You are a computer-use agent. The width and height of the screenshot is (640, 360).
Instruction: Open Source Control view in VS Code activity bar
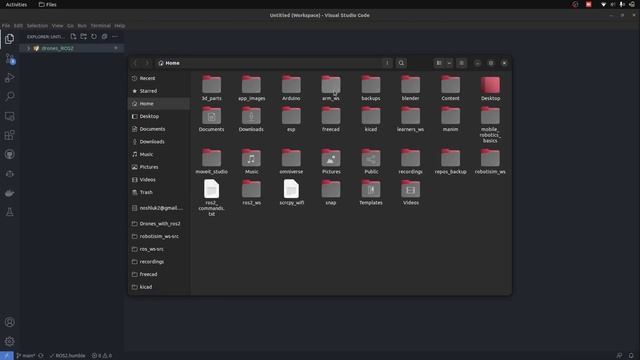(9, 58)
